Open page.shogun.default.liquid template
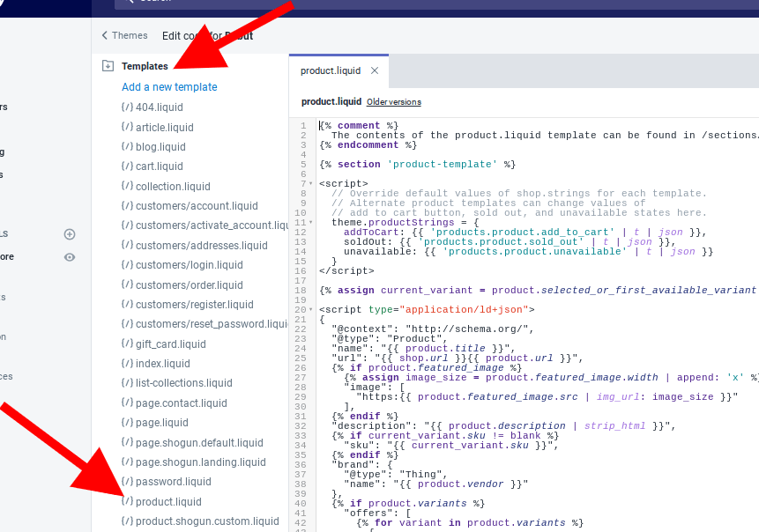 click(x=192, y=442)
